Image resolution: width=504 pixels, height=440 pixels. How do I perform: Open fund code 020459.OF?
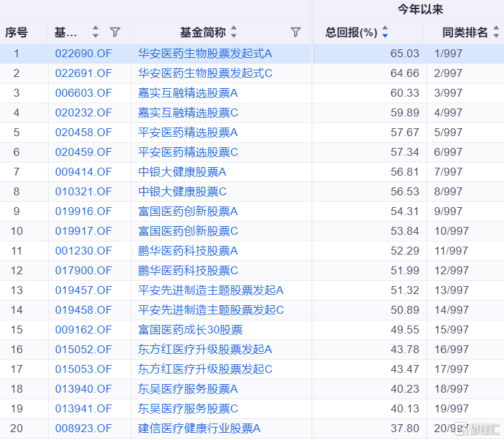84,152
